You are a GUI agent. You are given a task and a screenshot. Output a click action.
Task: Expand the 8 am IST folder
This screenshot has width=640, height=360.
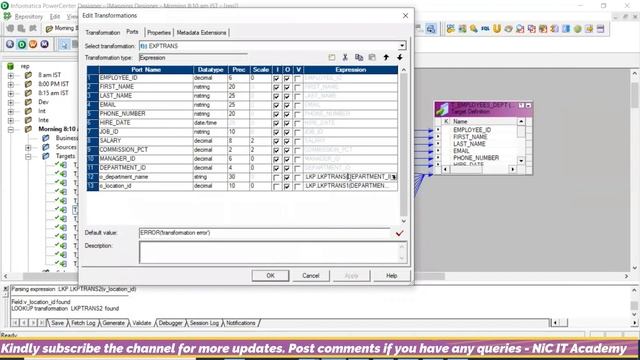point(11,76)
